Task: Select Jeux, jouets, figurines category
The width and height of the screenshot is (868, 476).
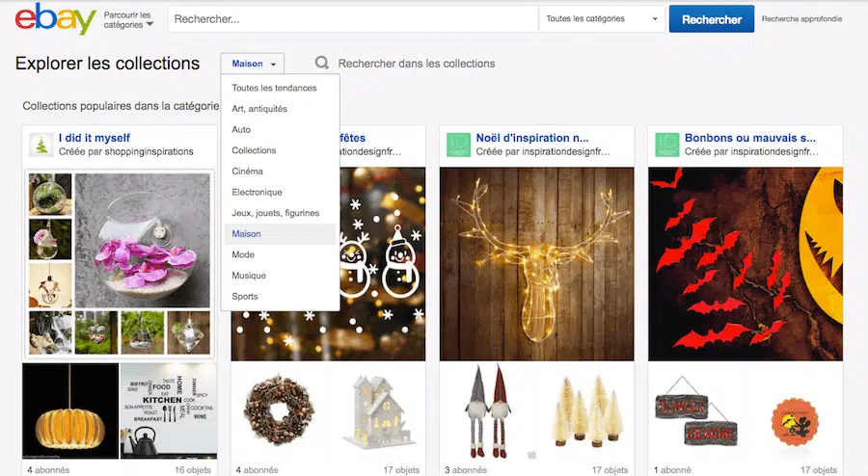Action: [x=275, y=213]
